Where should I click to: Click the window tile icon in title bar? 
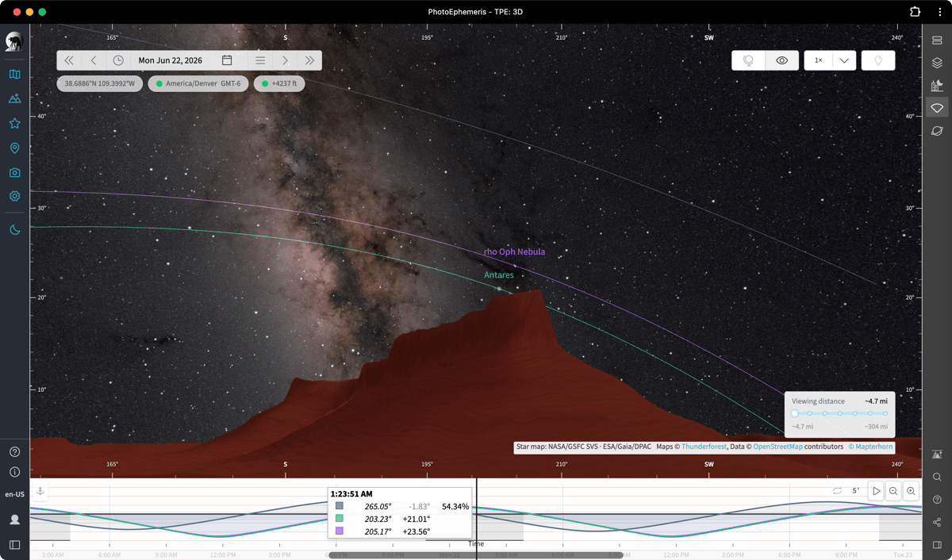coord(915,12)
